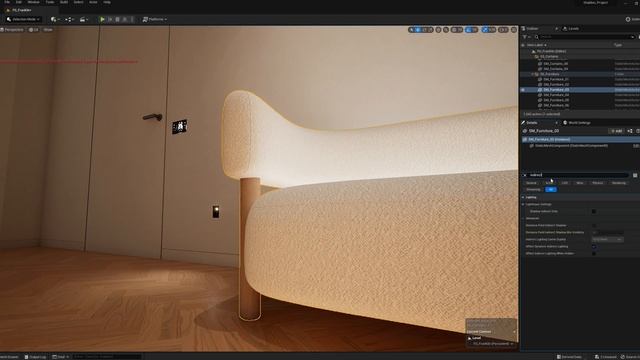Open the Window menu

point(33,2)
